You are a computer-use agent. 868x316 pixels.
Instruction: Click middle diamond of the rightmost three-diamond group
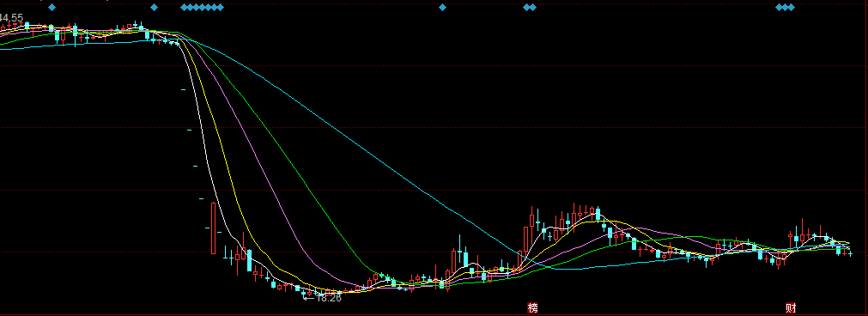(785, 7)
